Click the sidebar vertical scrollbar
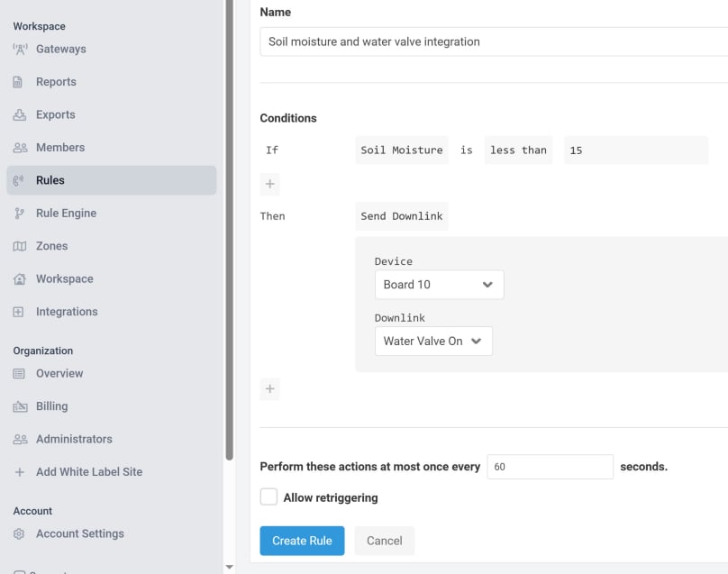Viewport: 728px width, 574px height. (x=229, y=230)
